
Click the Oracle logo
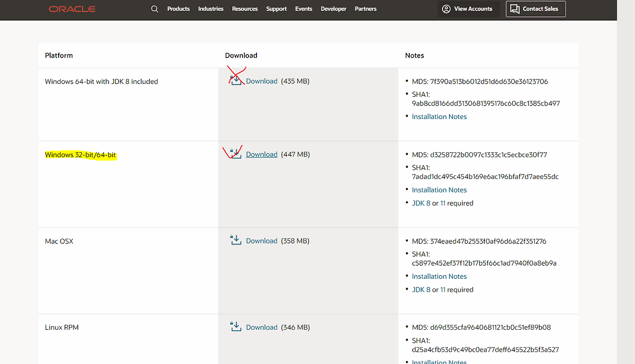coord(72,9)
